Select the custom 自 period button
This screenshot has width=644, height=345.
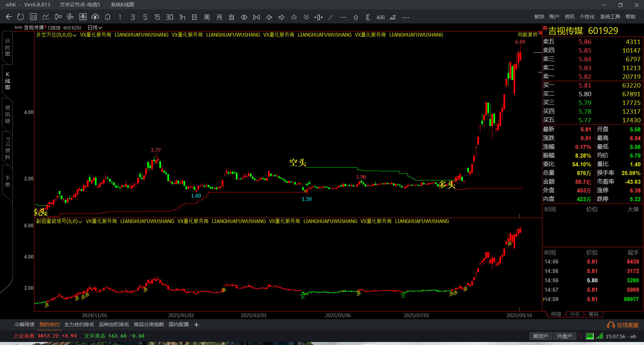[231, 17]
